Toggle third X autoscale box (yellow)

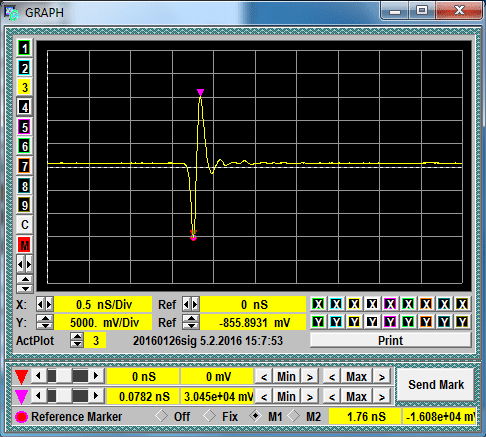click(x=354, y=304)
